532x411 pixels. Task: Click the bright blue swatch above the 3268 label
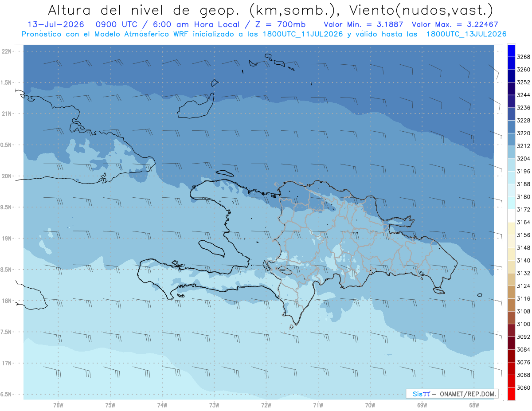pos(511,51)
